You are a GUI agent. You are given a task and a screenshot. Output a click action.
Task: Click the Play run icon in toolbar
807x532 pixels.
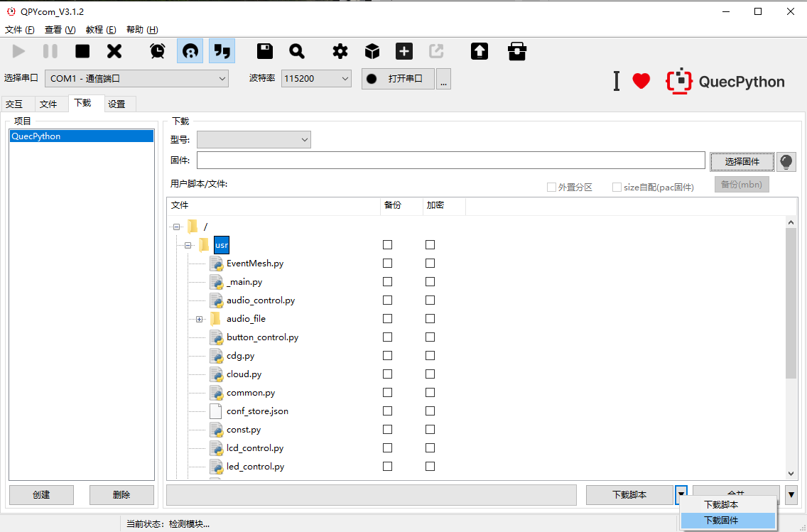pos(18,51)
